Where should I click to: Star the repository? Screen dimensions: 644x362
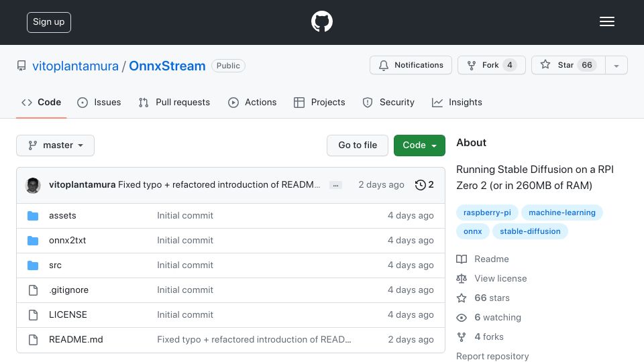[568, 65]
